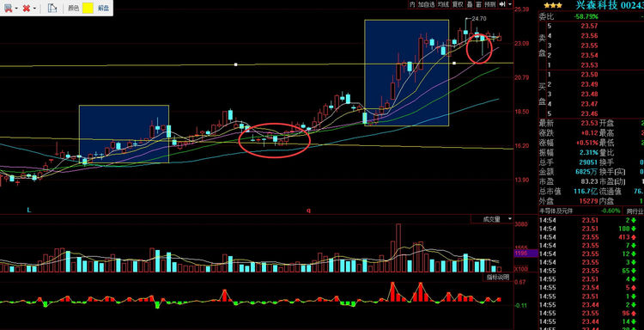Viewport: 644px width, 330px height.
Task: Expand the arrow beside the red delete icon
Action: coord(34,9)
